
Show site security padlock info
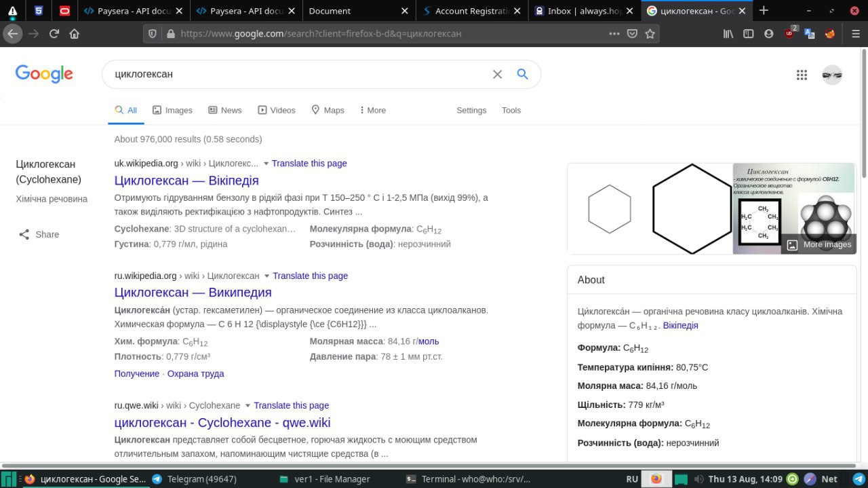(170, 34)
